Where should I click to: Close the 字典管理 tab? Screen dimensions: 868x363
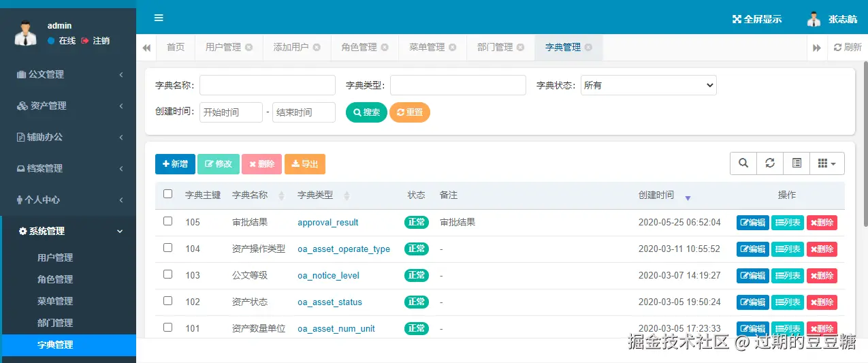coord(588,48)
